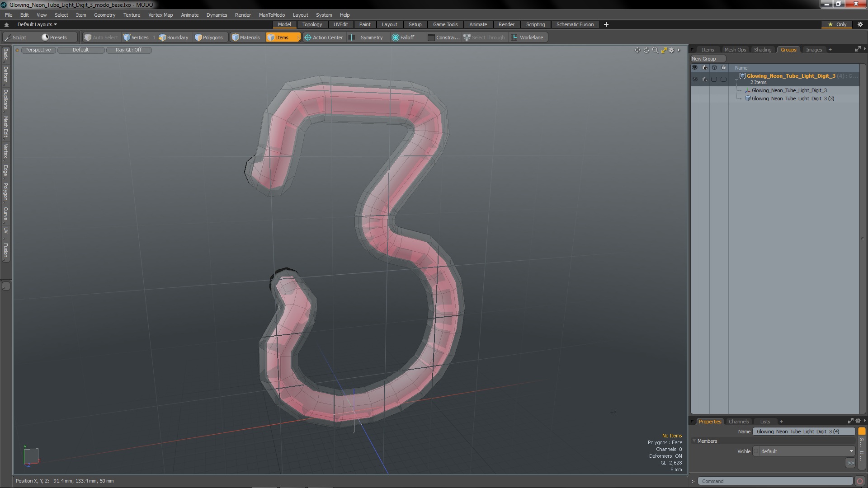Add a new layout tab with plus
The width and height of the screenshot is (868, 488).
pyautogui.click(x=606, y=24)
